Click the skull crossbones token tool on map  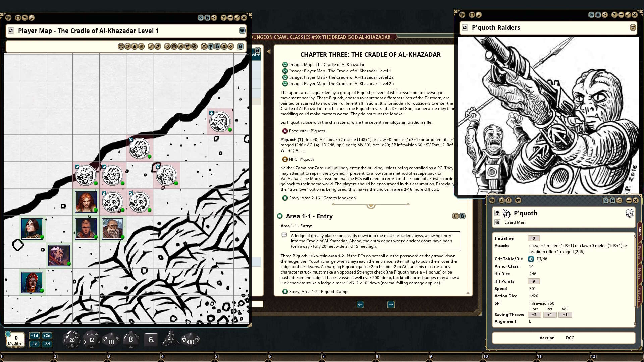tap(204, 46)
